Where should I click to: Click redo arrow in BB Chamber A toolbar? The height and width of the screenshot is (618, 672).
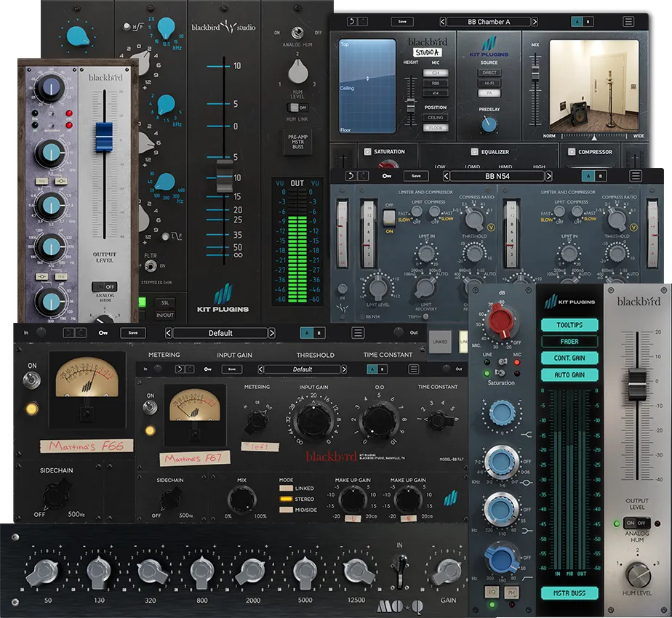363,21
